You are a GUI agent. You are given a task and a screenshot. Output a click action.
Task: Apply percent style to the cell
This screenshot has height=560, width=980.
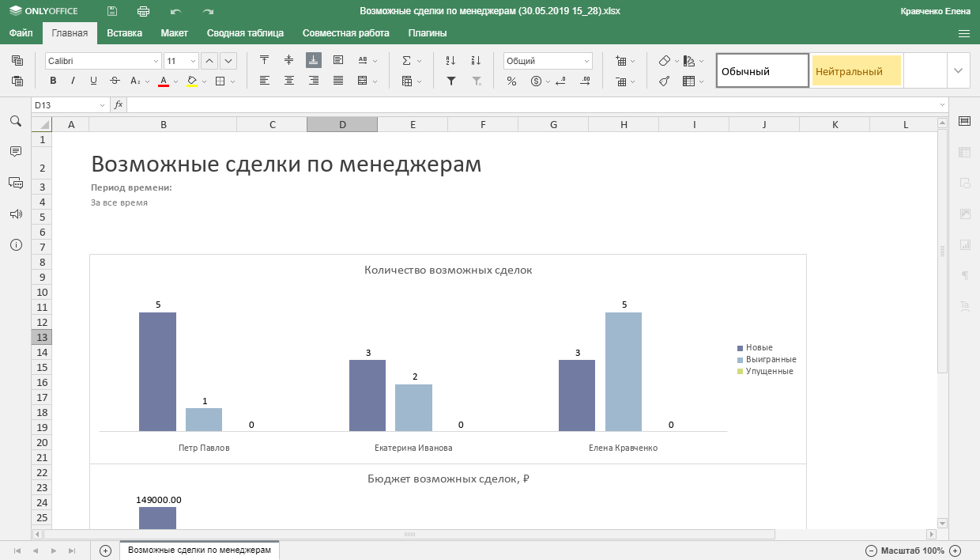coord(511,81)
